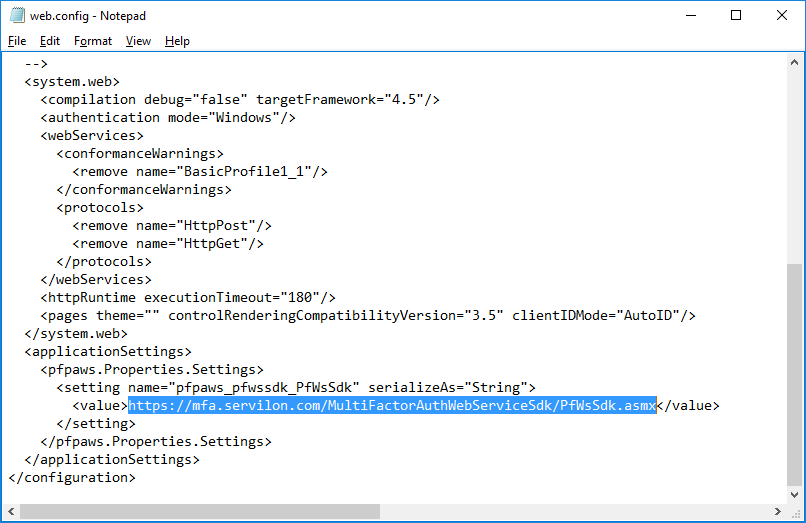806x523 pixels.
Task: Click the window resize grip corner
Action: 797,514
